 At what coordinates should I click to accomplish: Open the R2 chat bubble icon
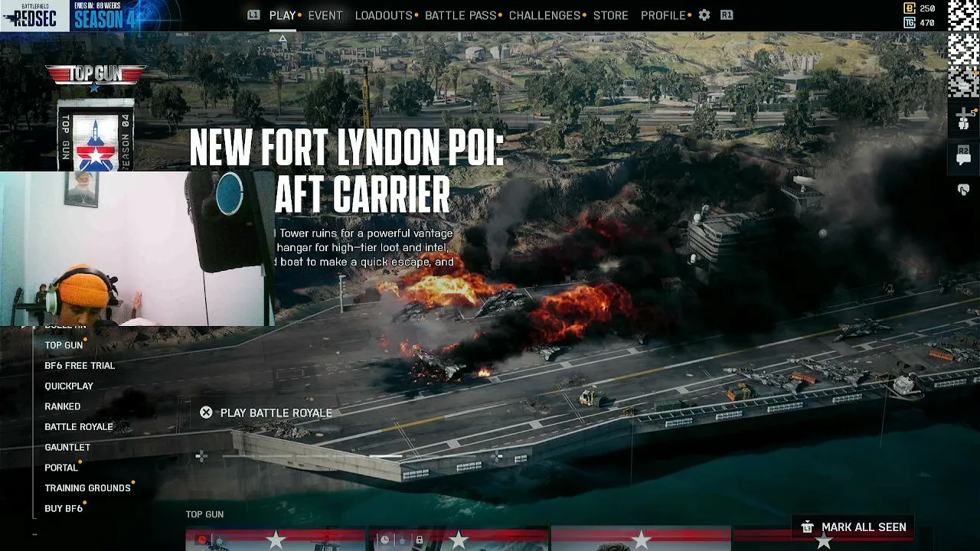(964, 155)
